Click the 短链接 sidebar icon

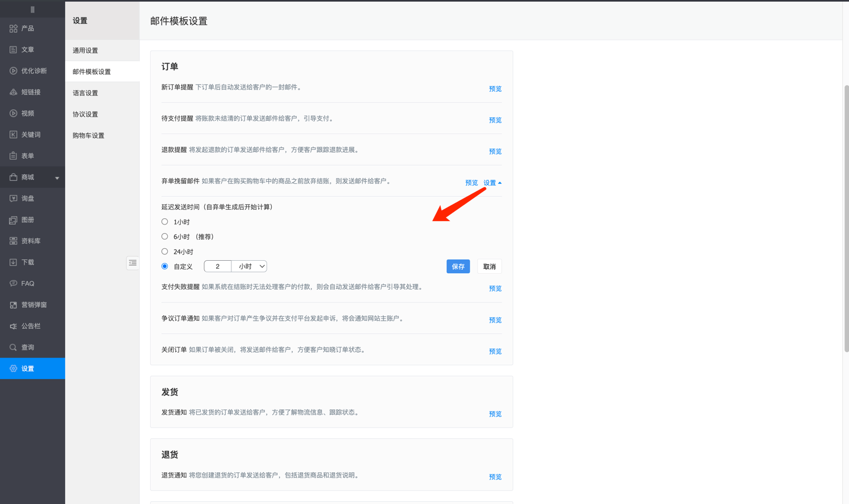pos(13,92)
